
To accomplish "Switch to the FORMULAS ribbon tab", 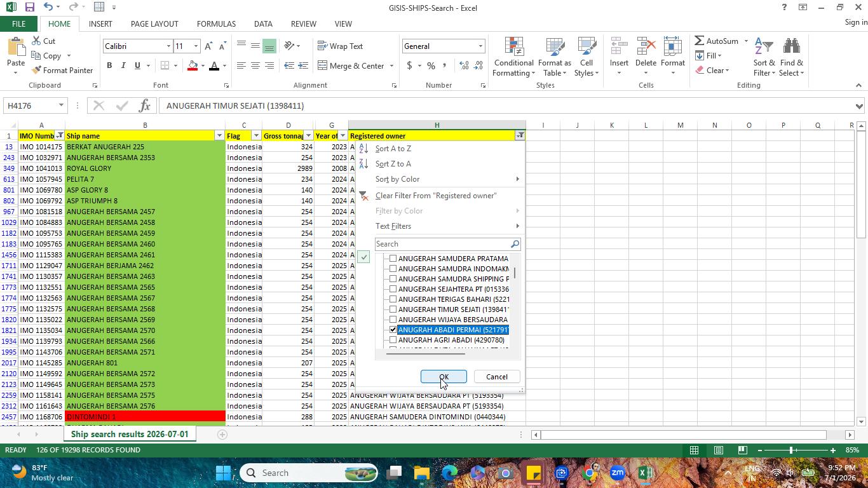I will pos(216,24).
